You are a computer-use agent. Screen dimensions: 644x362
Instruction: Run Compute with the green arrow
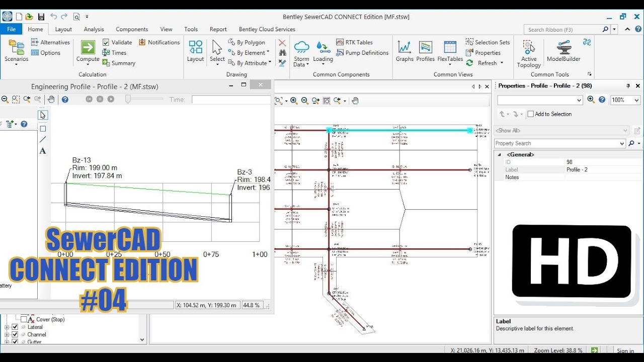tap(88, 47)
